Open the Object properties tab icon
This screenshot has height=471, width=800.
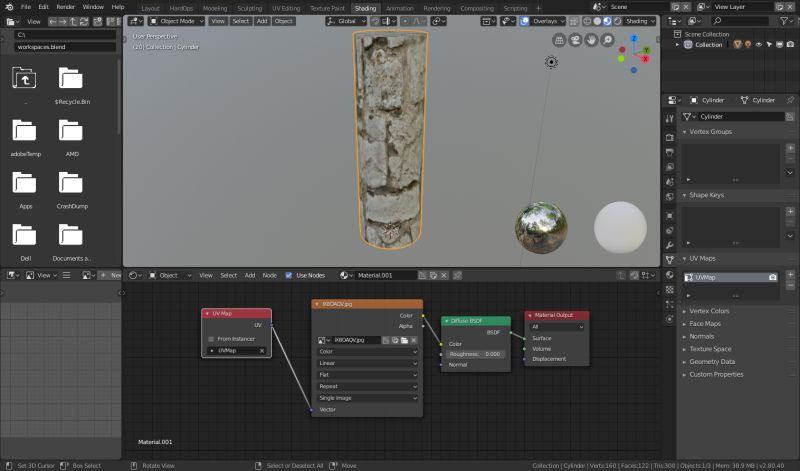669,216
